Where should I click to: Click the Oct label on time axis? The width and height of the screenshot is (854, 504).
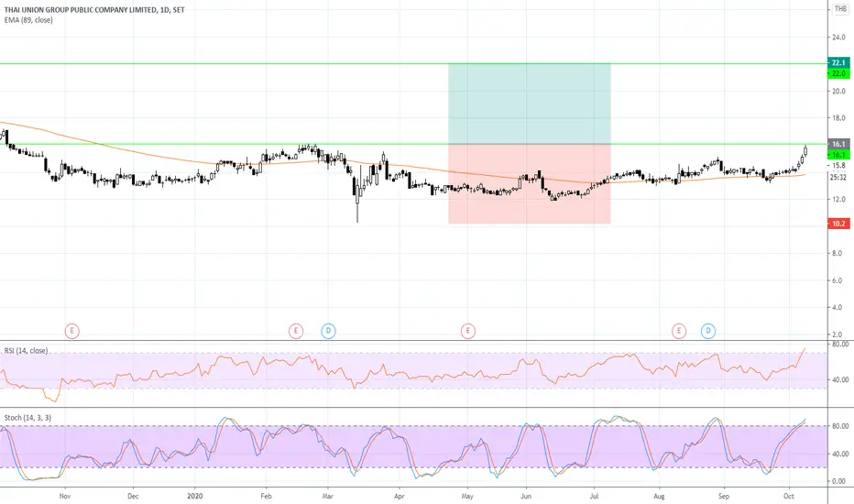click(789, 497)
